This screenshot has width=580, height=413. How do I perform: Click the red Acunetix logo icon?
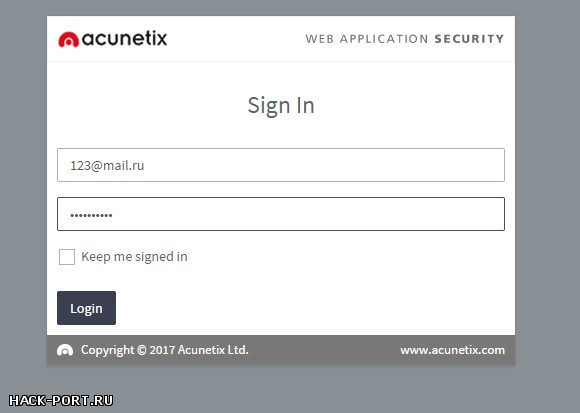point(68,40)
